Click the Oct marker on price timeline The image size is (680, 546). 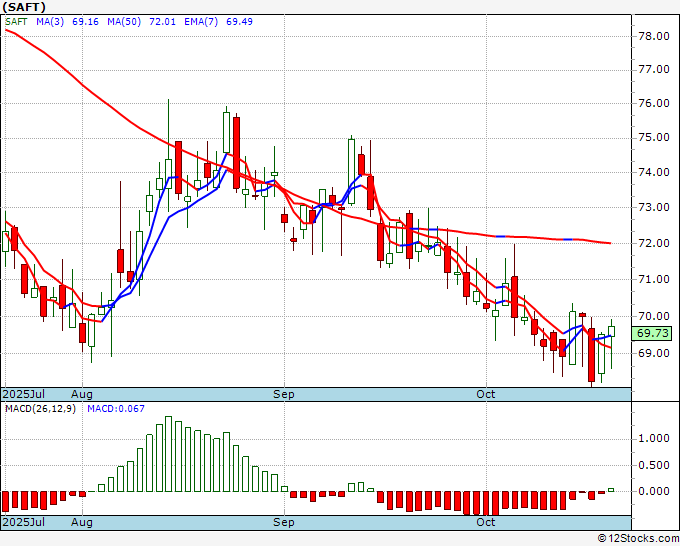click(486, 394)
